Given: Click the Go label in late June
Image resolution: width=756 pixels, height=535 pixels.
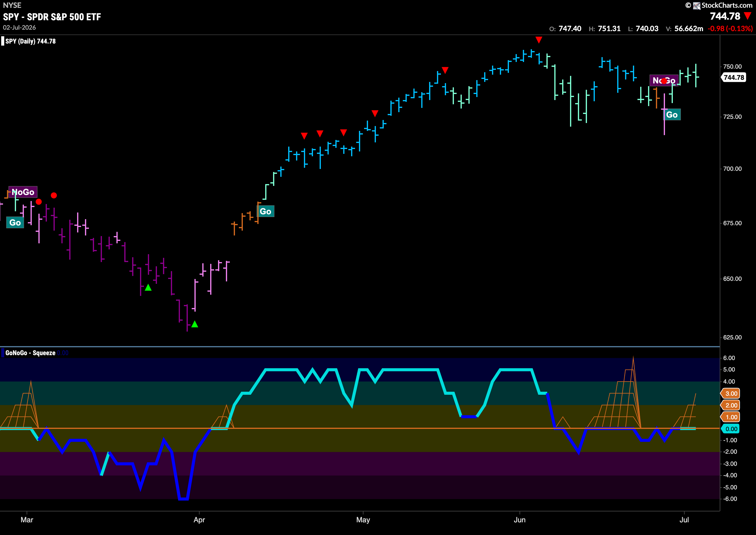Looking at the screenshot, I should (x=672, y=115).
